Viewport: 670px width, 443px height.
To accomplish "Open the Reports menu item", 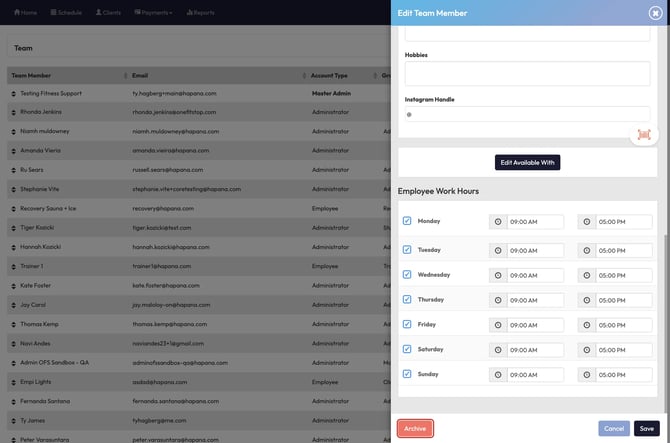I will tap(200, 13).
